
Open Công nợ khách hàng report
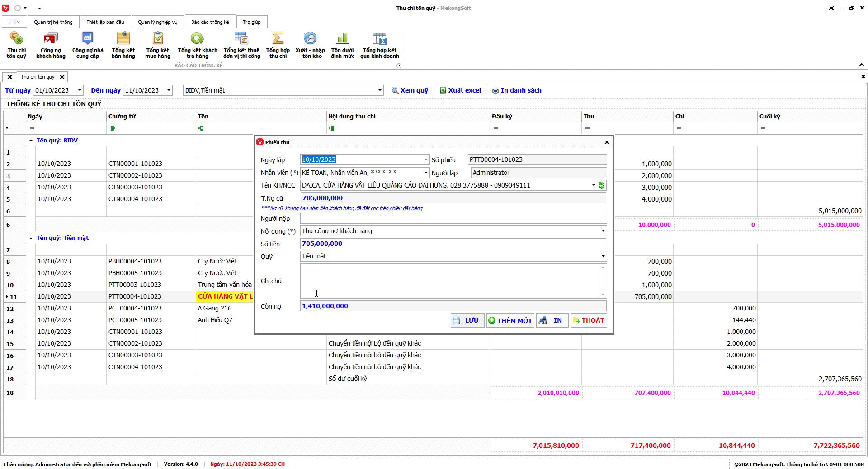click(51, 45)
